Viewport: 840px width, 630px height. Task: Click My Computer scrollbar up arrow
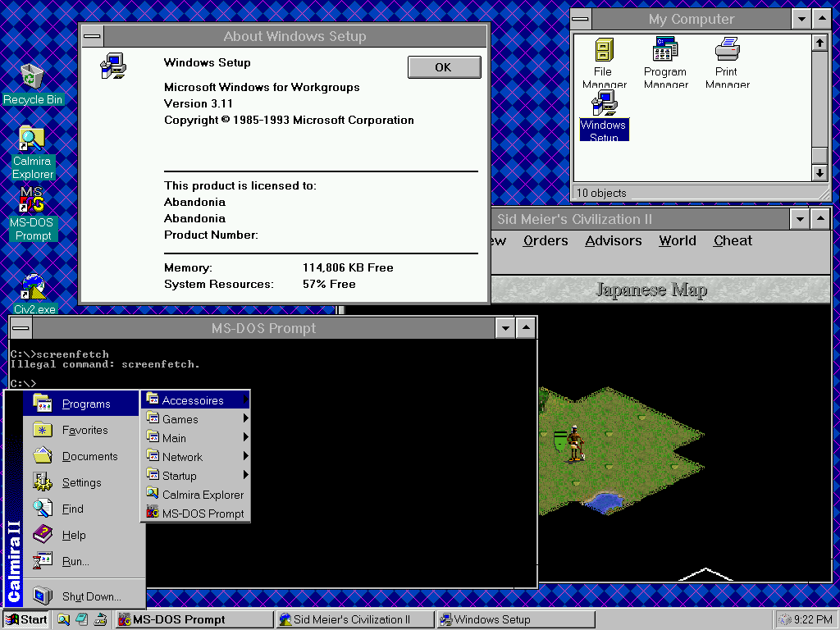pyautogui.click(x=819, y=43)
